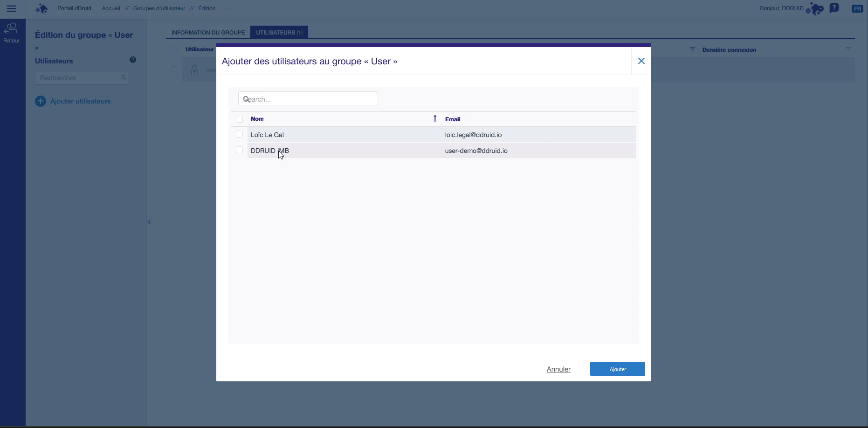Click the user avatar icon in background row
The image size is (868, 428).
(195, 70)
